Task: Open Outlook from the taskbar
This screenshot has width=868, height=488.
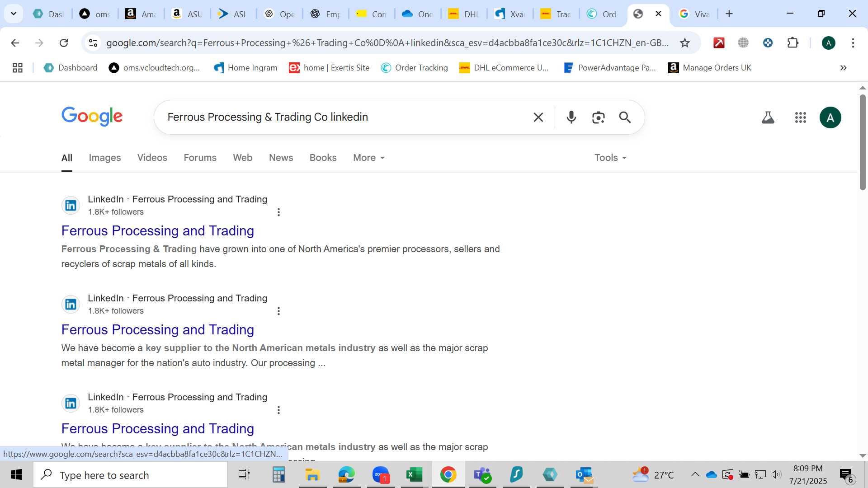Action: coord(584,475)
